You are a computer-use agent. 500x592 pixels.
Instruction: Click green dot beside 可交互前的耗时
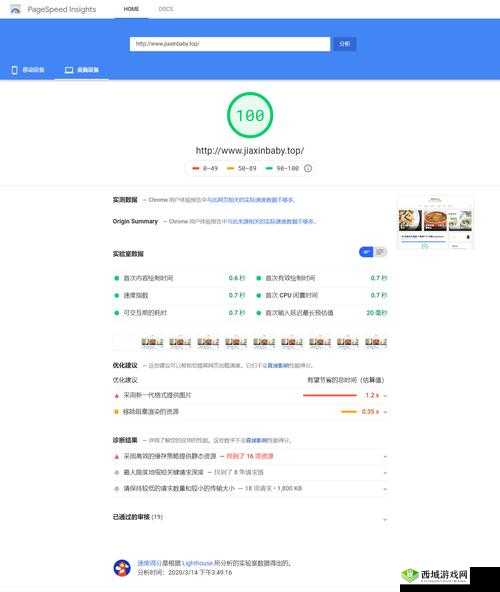(x=117, y=313)
